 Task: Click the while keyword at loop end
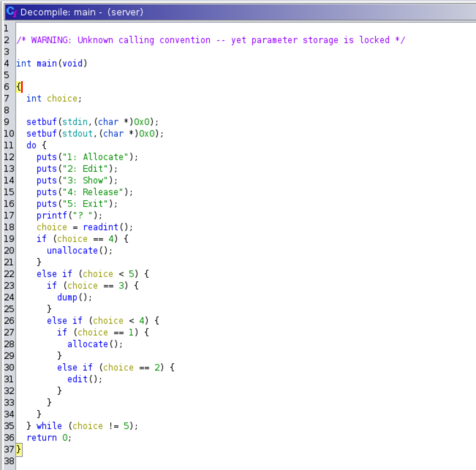48,426
